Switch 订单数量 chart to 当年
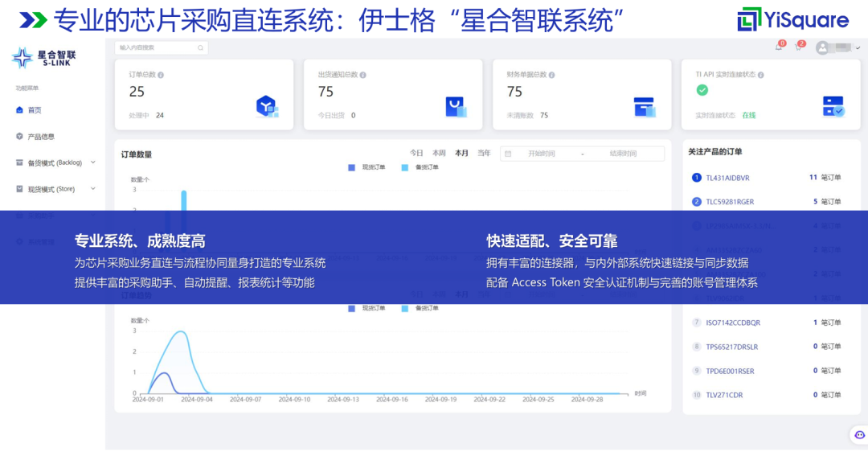 click(x=485, y=154)
